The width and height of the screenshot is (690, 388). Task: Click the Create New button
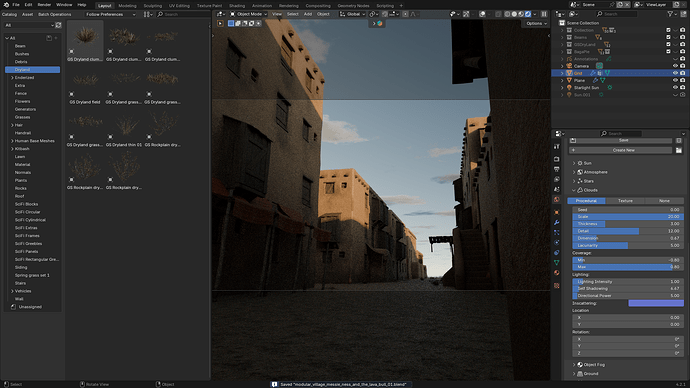[x=621, y=150]
